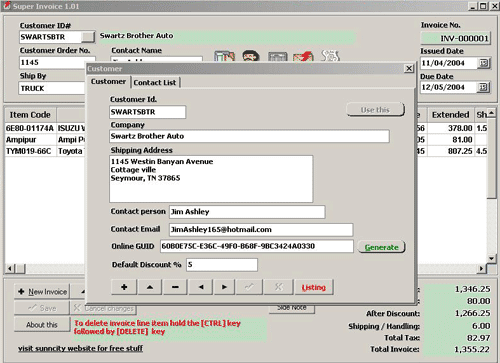Click the Cancel changes button
The image size is (500, 363).
point(104,309)
